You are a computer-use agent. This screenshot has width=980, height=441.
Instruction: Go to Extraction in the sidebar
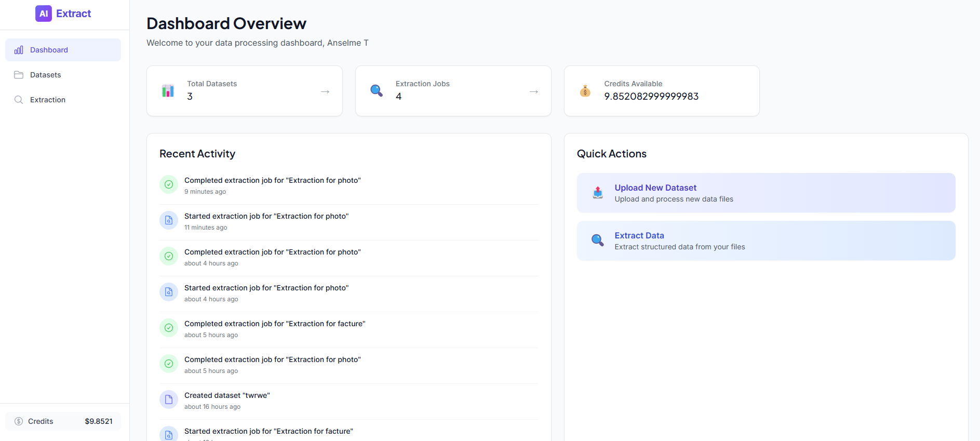click(48, 100)
